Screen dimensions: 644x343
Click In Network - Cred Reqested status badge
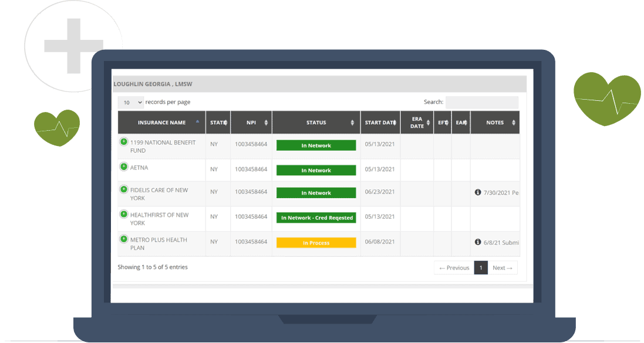pyautogui.click(x=316, y=218)
